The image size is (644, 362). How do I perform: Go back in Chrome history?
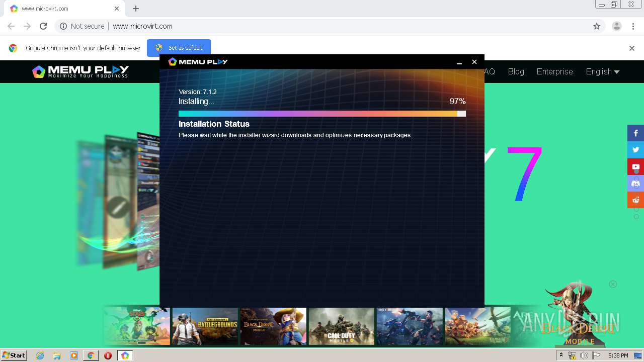(11, 26)
